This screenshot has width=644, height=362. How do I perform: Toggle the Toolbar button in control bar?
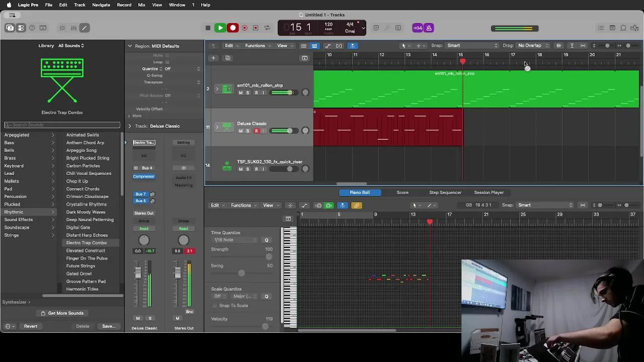click(43, 28)
